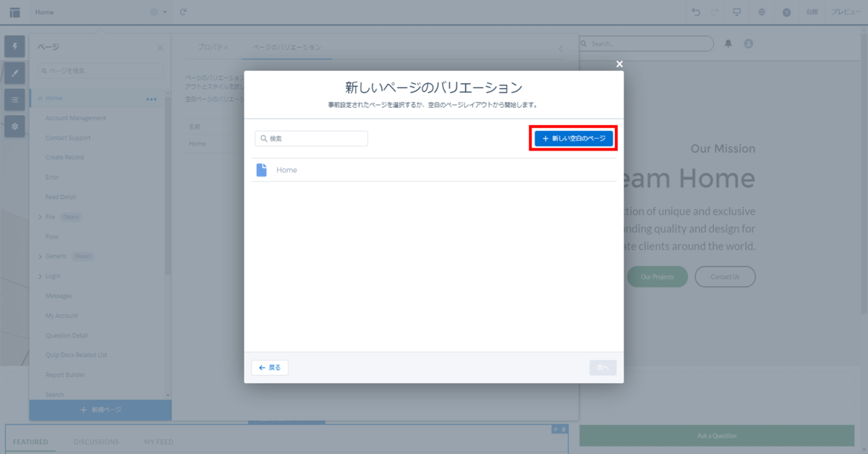Open the three-dot menu on the Home page row

pos(151,99)
